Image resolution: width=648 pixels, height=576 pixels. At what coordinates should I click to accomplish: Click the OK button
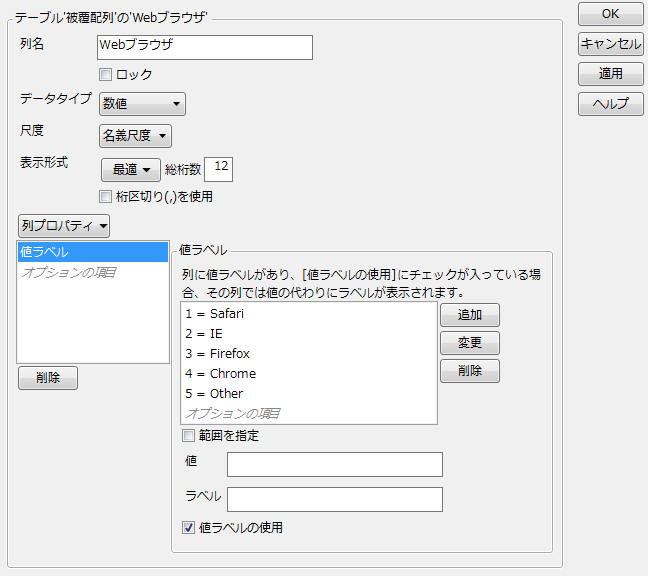click(x=610, y=14)
